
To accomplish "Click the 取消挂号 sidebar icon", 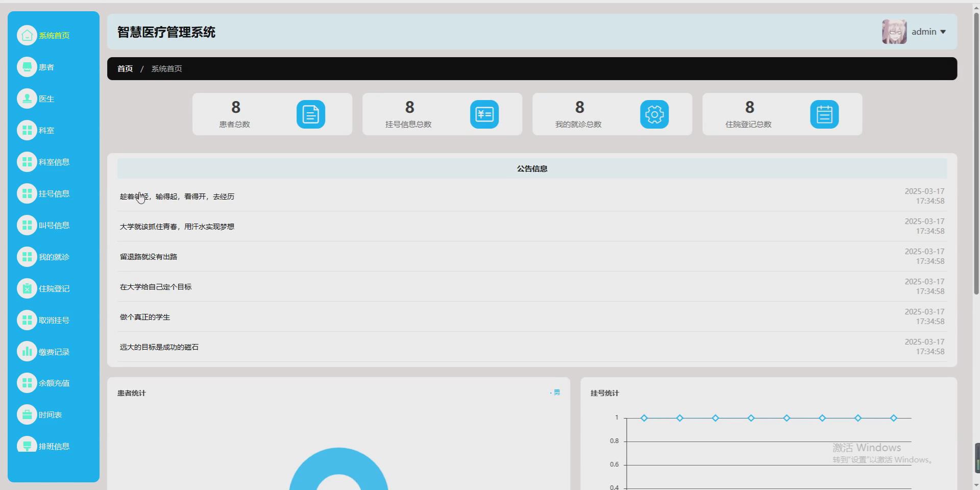I will tap(27, 320).
